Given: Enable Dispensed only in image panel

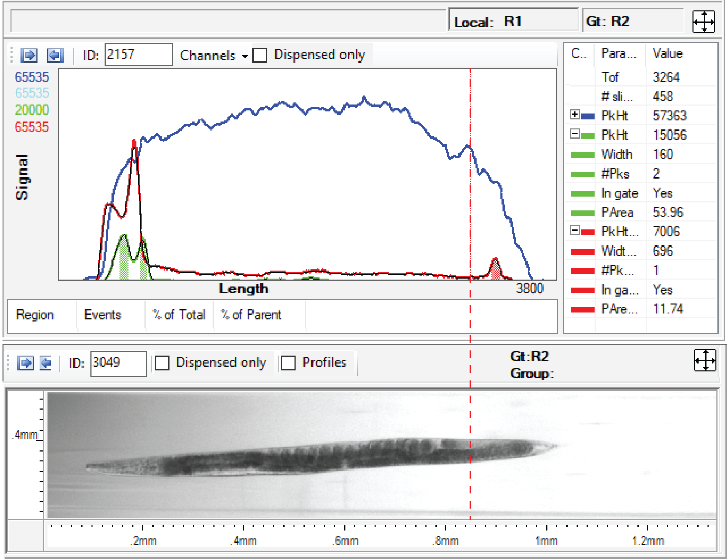Looking at the screenshot, I should click(162, 363).
